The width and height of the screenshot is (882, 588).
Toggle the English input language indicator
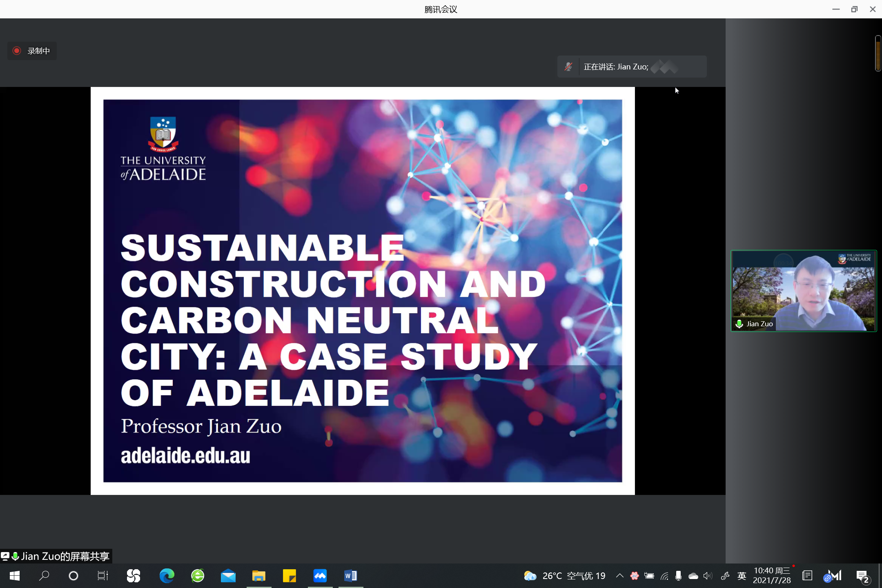[742, 576]
